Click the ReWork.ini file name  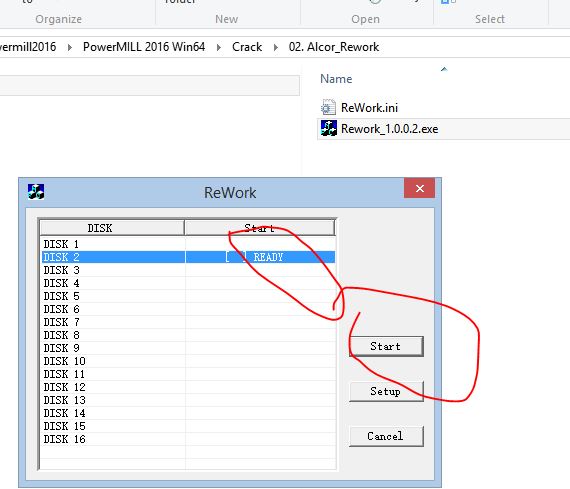coord(369,108)
